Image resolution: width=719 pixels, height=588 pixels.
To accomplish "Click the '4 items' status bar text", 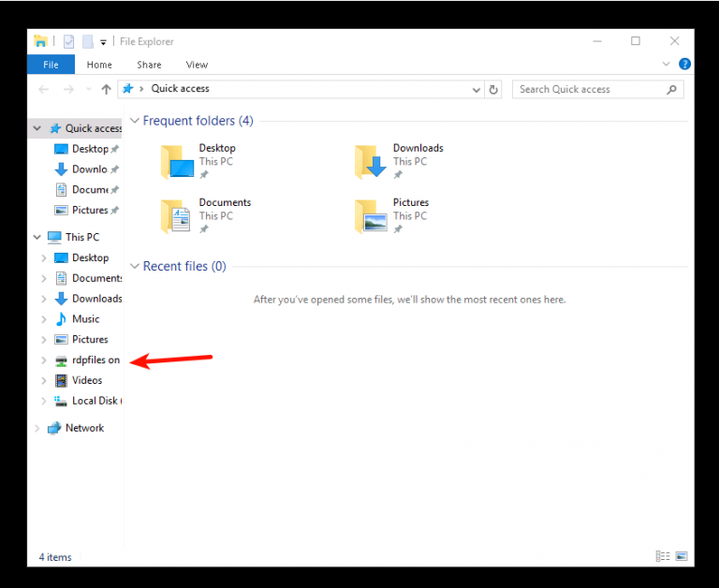I will (55, 557).
